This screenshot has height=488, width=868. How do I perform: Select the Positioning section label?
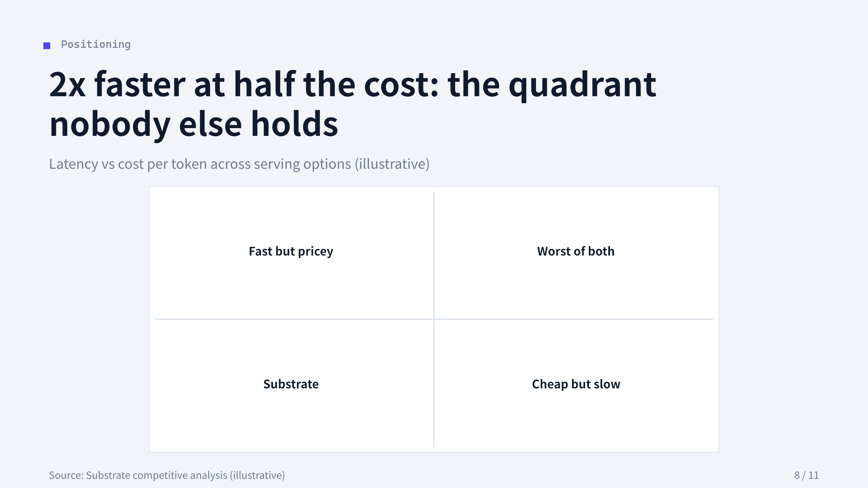pyautogui.click(x=96, y=44)
